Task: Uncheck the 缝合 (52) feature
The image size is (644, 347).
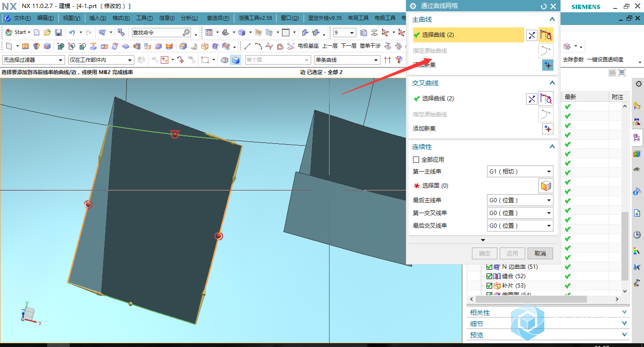Action: click(489, 276)
